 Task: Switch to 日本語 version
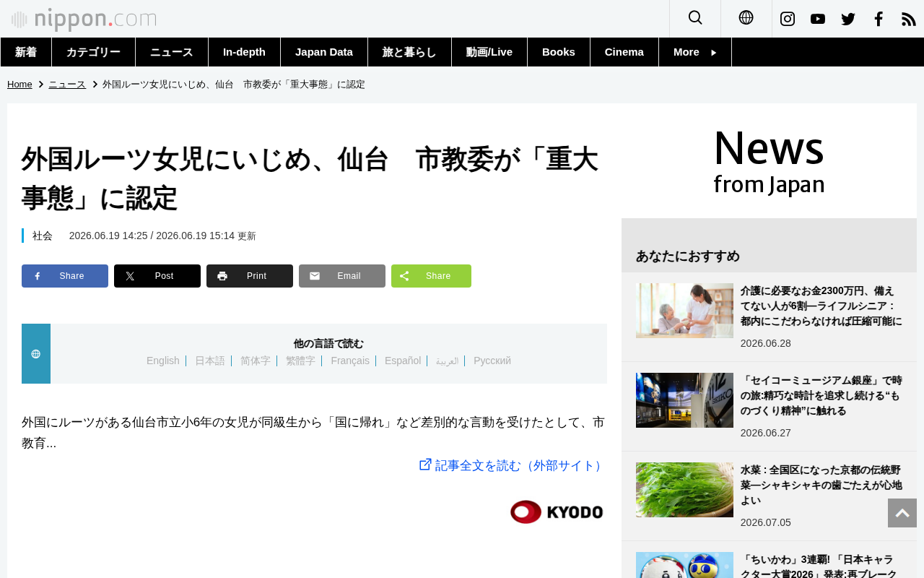click(x=210, y=361)
